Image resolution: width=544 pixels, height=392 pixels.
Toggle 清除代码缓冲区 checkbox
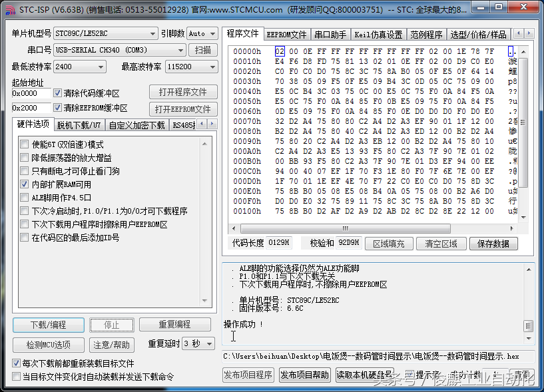[57, 93]
